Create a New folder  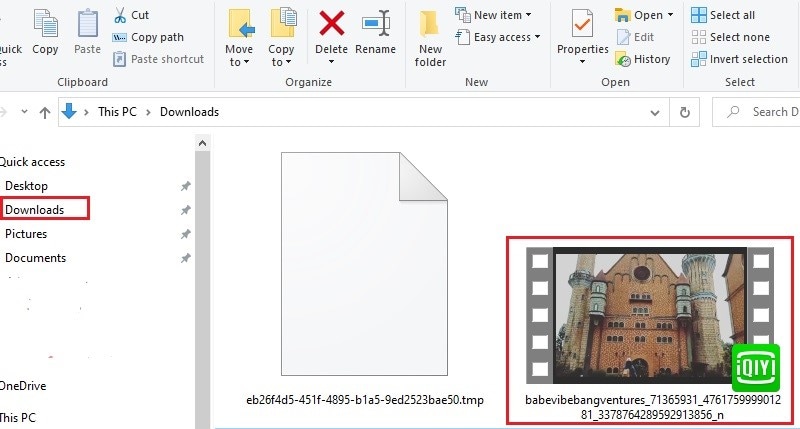tap(430, 38)
